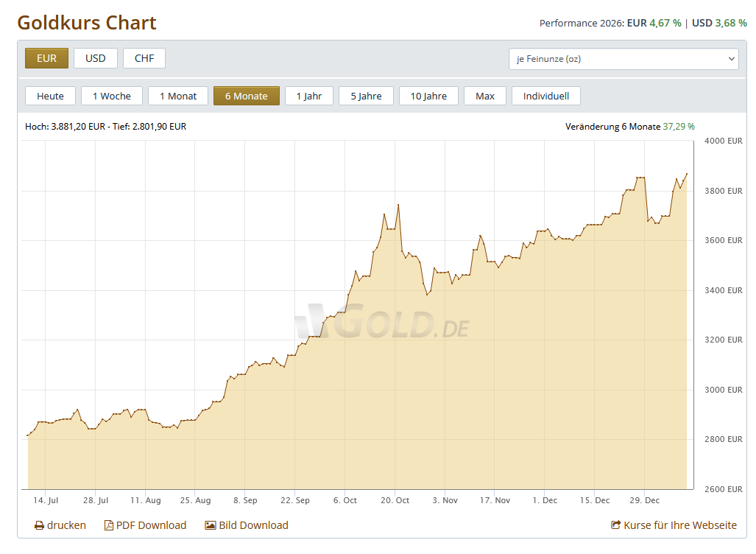756x554 pixels.
Task: Click the 28. Jul date label
Action: pyautogui.click(x=96, y=500)
